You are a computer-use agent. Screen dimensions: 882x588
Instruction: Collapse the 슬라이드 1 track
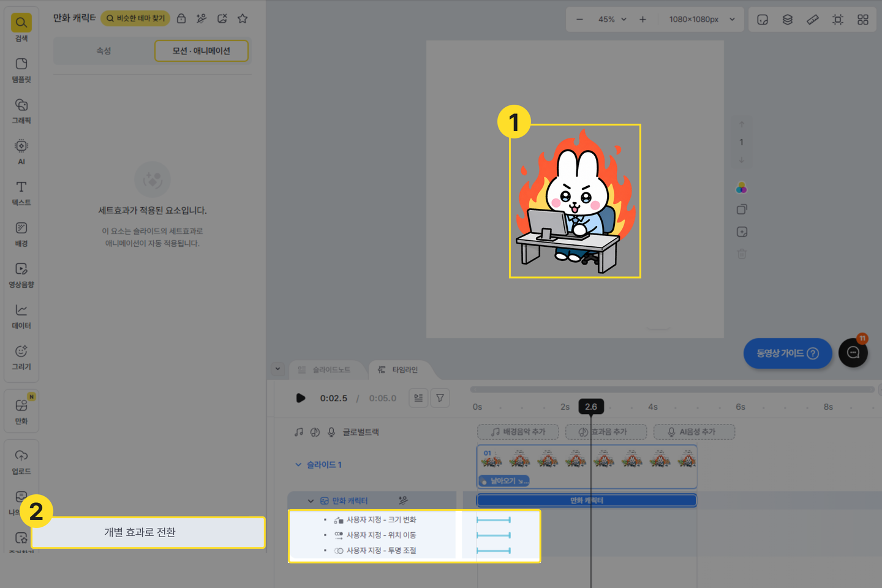(298, 465)
